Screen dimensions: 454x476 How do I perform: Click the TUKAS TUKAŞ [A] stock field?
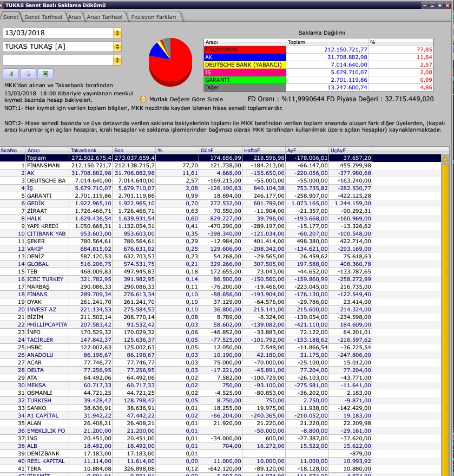click(58, 47)
